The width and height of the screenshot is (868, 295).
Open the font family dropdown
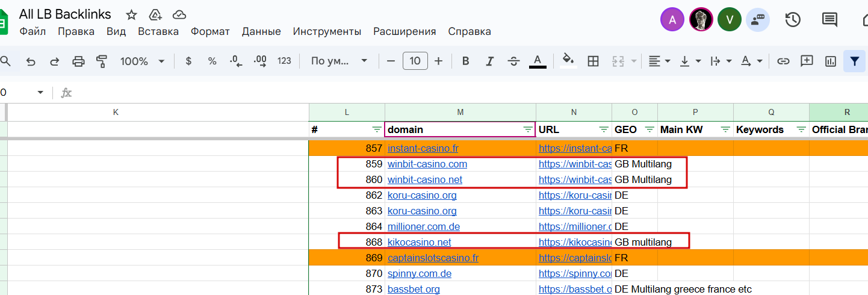click(x=339, y=61)
